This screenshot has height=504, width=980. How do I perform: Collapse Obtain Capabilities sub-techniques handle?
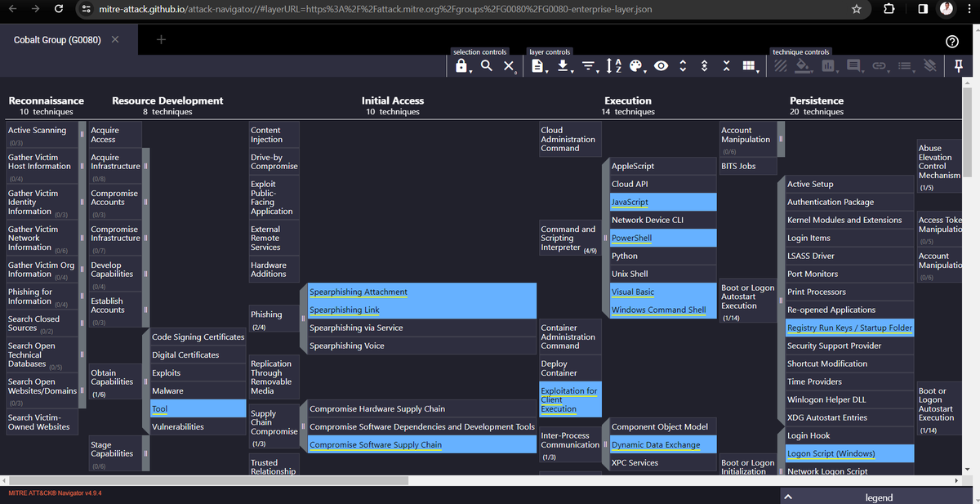click(x=145, y=381)
